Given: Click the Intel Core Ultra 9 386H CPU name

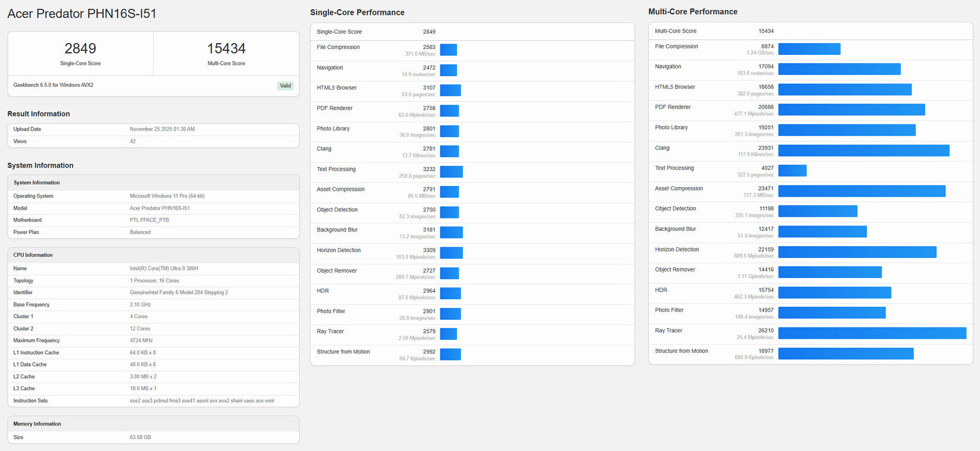Looking at the screenshot, I should coord(164,269).
